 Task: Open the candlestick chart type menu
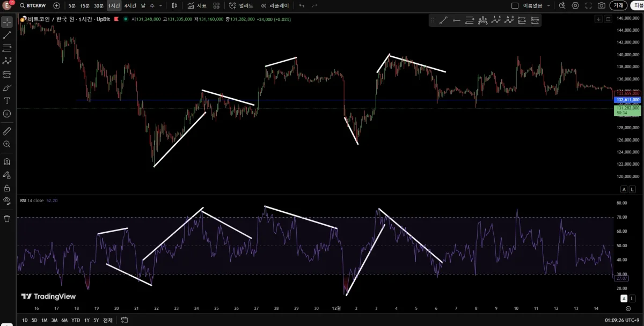pos(175,5)
